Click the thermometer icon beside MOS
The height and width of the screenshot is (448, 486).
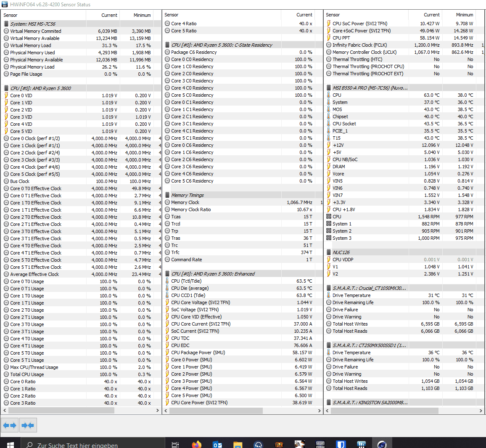pos(329,109)
